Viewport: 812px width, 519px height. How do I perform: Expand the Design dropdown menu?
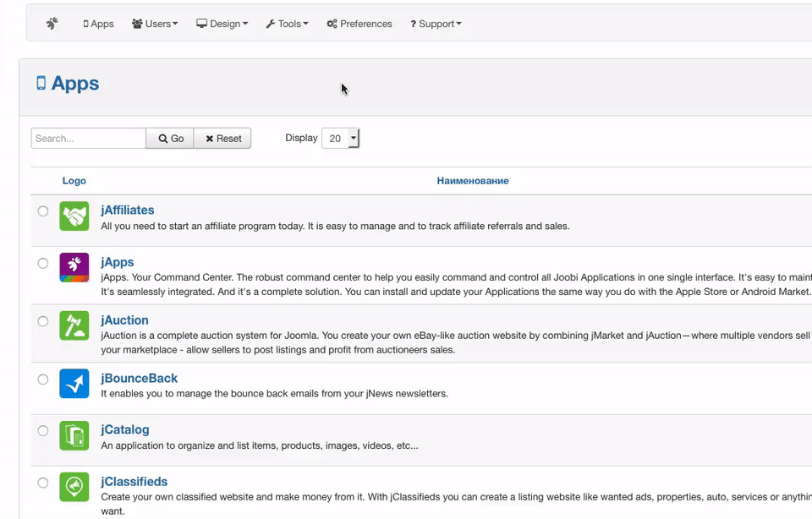(222, 24)
